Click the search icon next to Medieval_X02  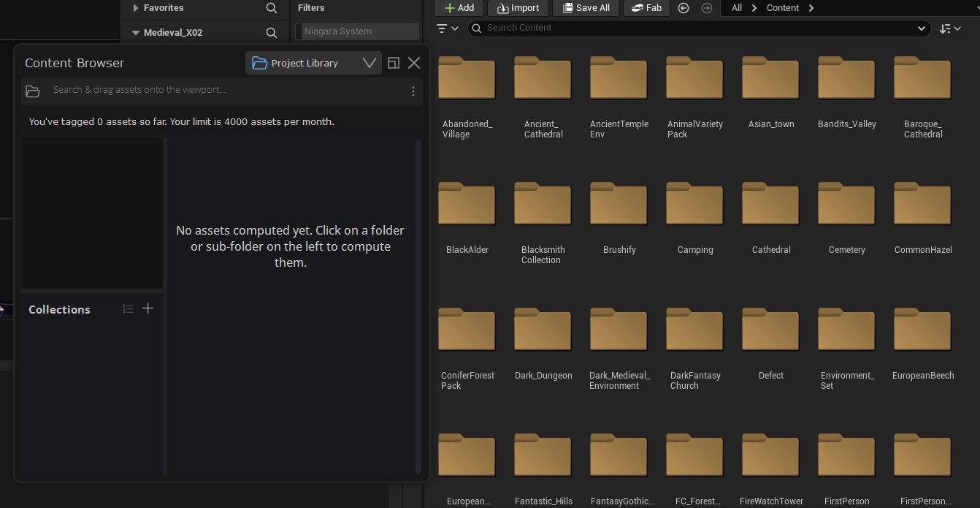coord(272,33)
